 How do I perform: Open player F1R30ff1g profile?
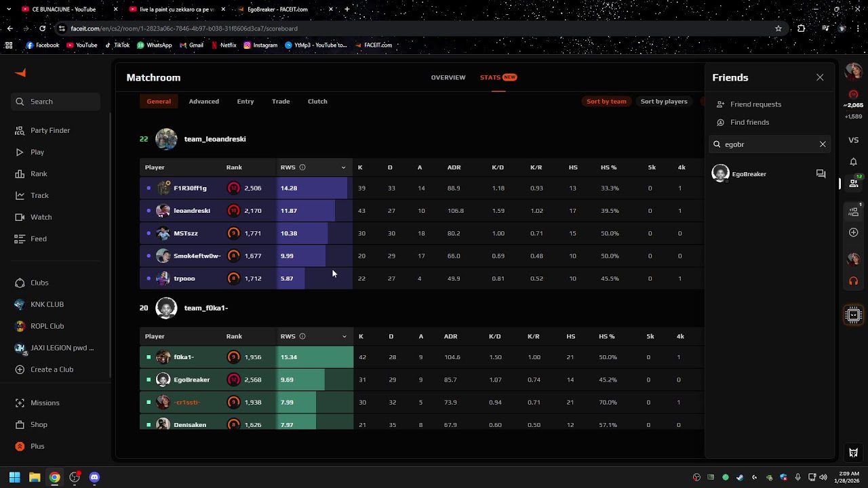pos(190,188)
